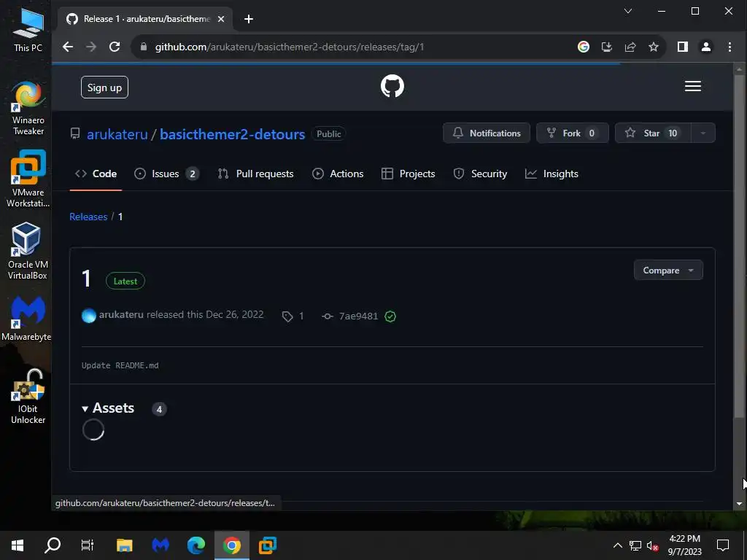
Task: Go forward in Chrome
Action: 91,47
